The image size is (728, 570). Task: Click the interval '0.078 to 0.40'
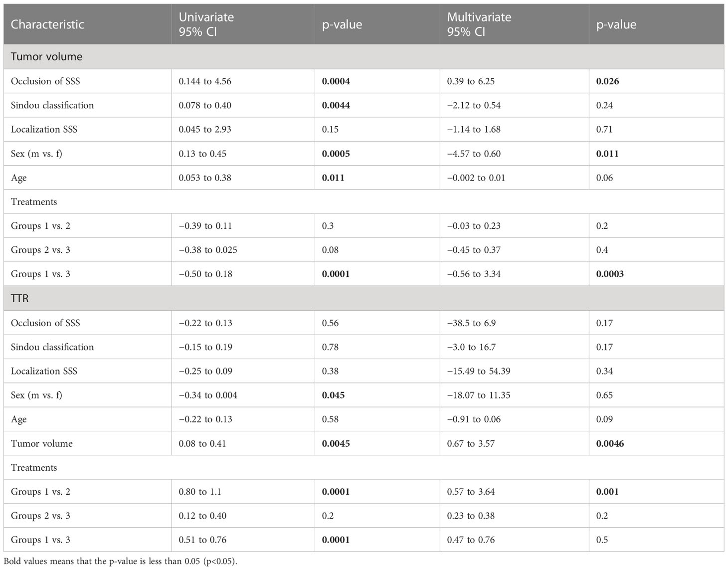205,105
